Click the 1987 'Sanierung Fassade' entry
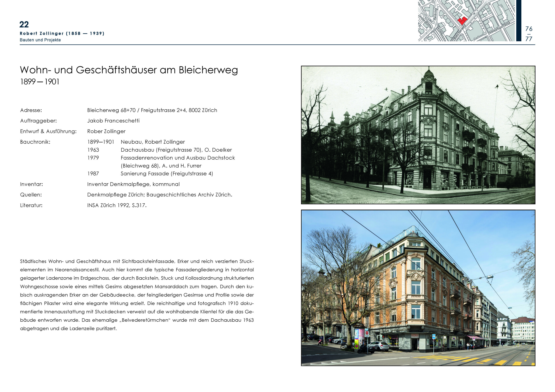Viewport: 555px width, 392px height. tap(166, 173)
